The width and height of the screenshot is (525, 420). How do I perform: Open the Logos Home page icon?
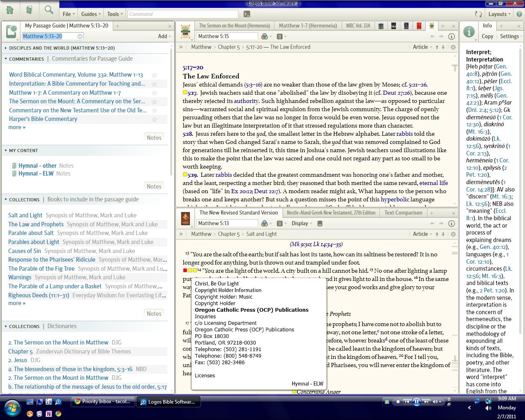(9, 10)
